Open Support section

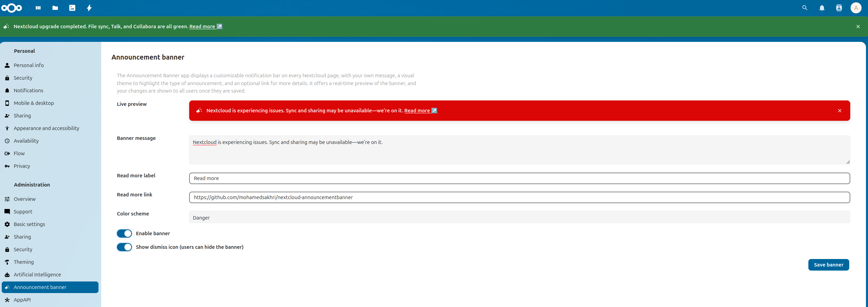(x=50, y=212)
